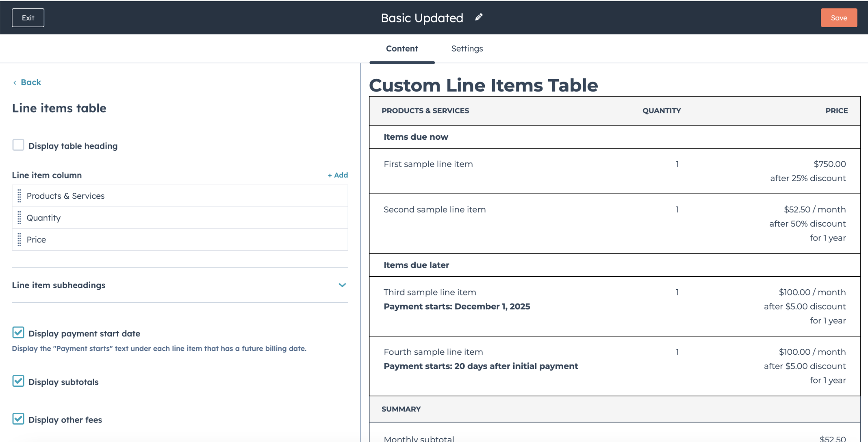Click $52.50 / month price

click(x=815, y=210)
